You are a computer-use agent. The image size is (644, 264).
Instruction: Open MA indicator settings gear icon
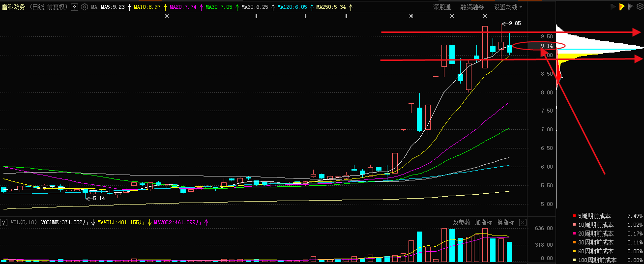click(x=84, y=7)
